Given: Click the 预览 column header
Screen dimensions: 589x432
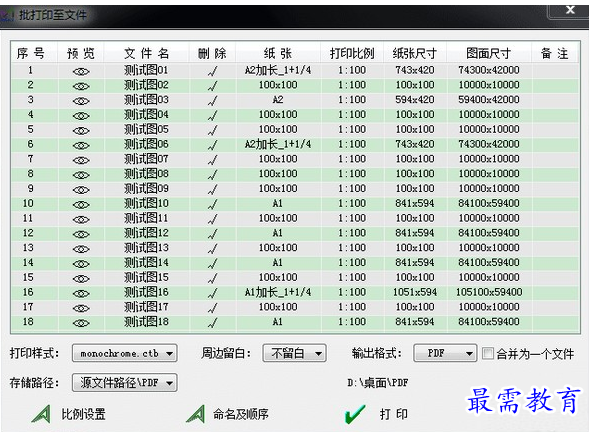Looking at the screenshot, I should 81,53.
